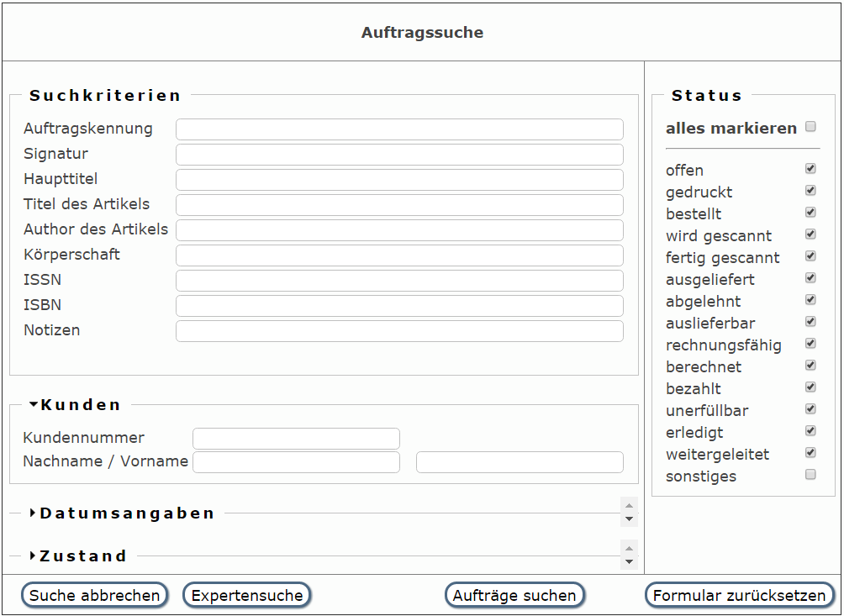Expand the Zustand section
The image size is (844, 616).
[78, 555]
